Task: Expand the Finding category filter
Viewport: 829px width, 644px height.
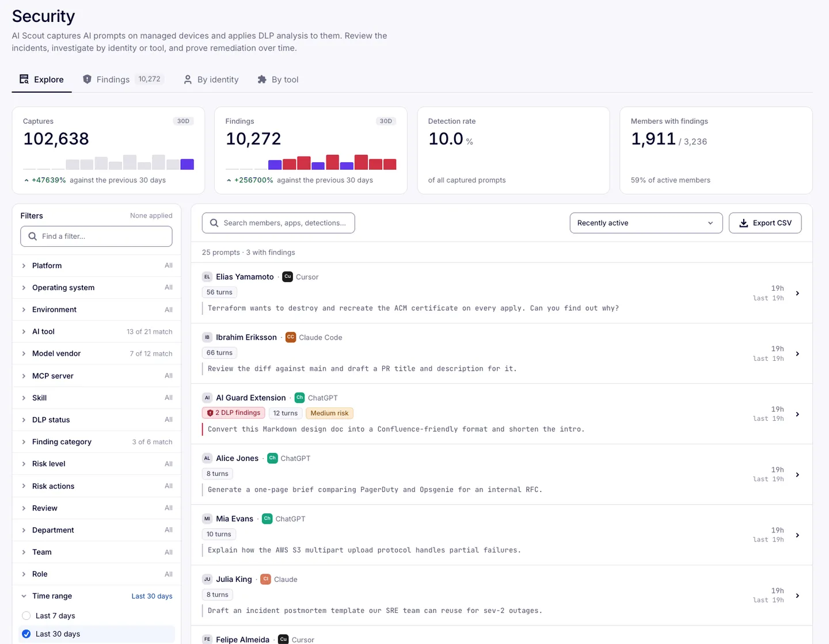Action: coord(97,442)
